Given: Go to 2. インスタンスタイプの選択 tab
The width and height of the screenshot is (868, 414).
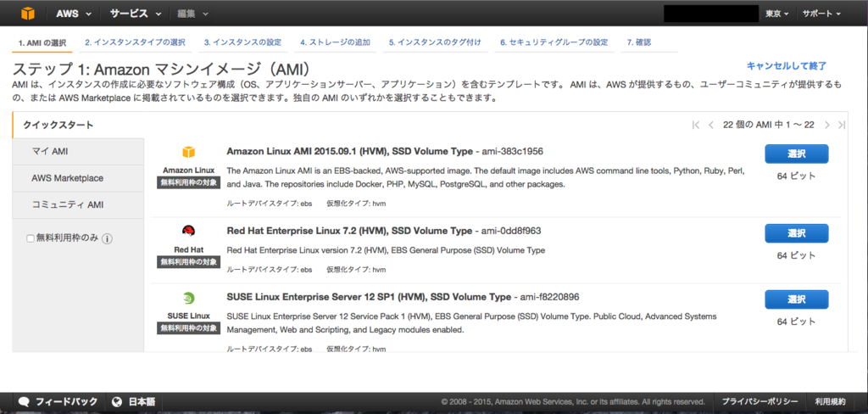Looking at the screenshot, I should click(x=135, y=42).
